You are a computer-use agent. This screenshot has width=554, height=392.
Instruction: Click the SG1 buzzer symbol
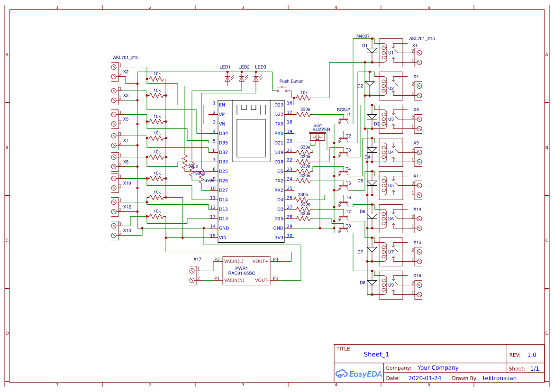pos(317,137)
